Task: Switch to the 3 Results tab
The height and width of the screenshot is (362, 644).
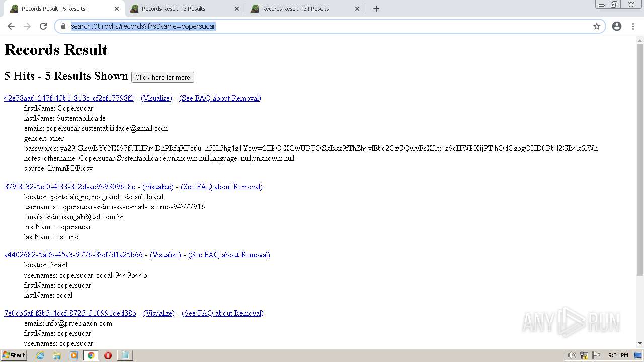Action: (184, 9)
